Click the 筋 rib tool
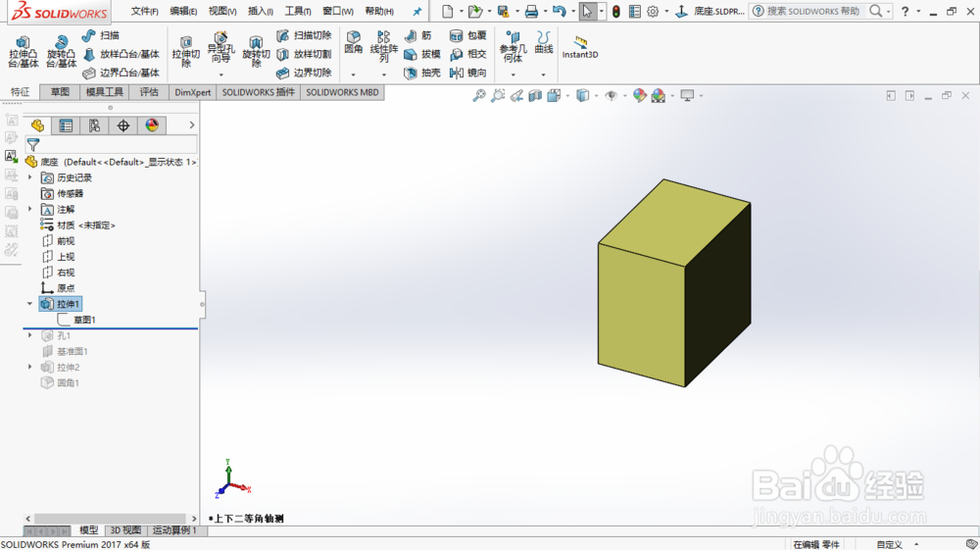The image size is (980, 550). (418, 35)
